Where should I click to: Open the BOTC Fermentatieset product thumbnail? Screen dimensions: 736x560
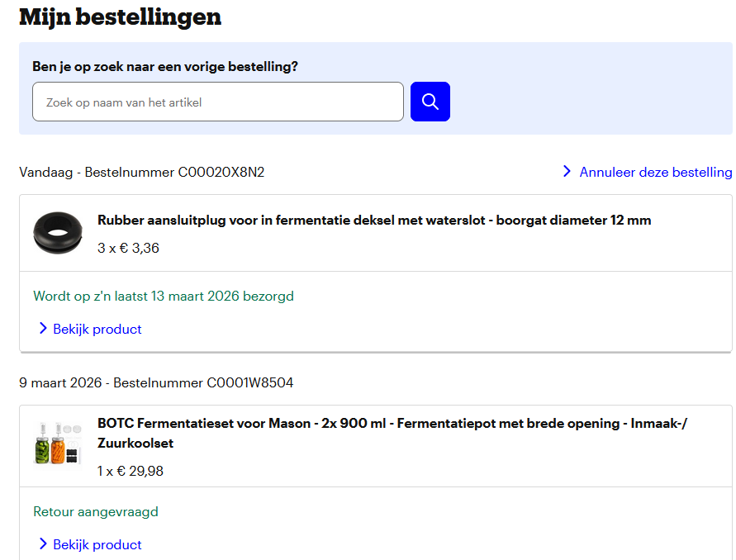[x=58, y=443]
